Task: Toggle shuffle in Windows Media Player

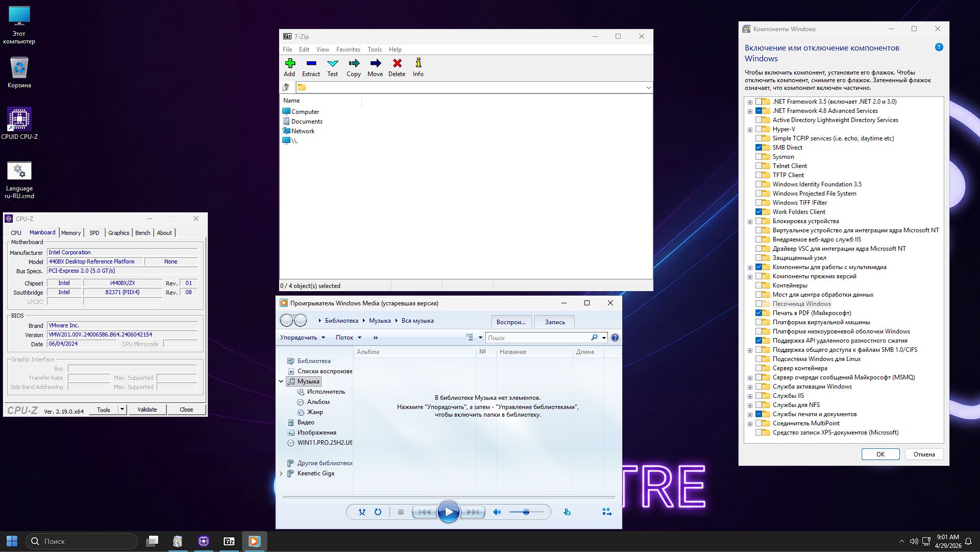Action: [x=362, y=512]
